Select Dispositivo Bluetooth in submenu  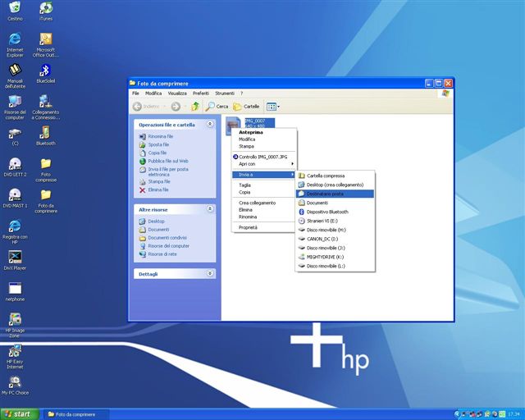(x=336, y=212)
